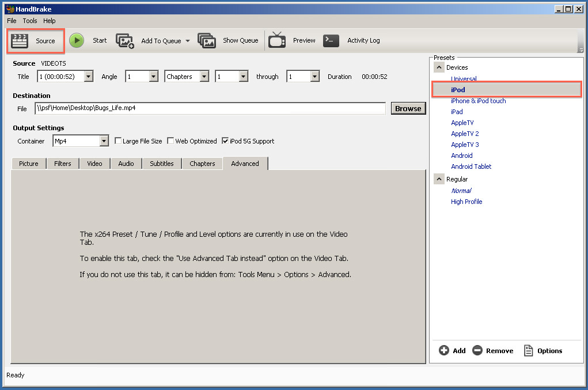Open the end chapter dropdown after through
The height and width of the screenshot is (390, 588).
[x=315, y=77]
